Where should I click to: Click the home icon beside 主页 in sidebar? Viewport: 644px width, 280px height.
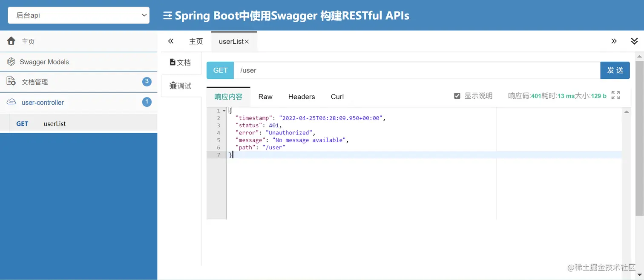(11, 41)
